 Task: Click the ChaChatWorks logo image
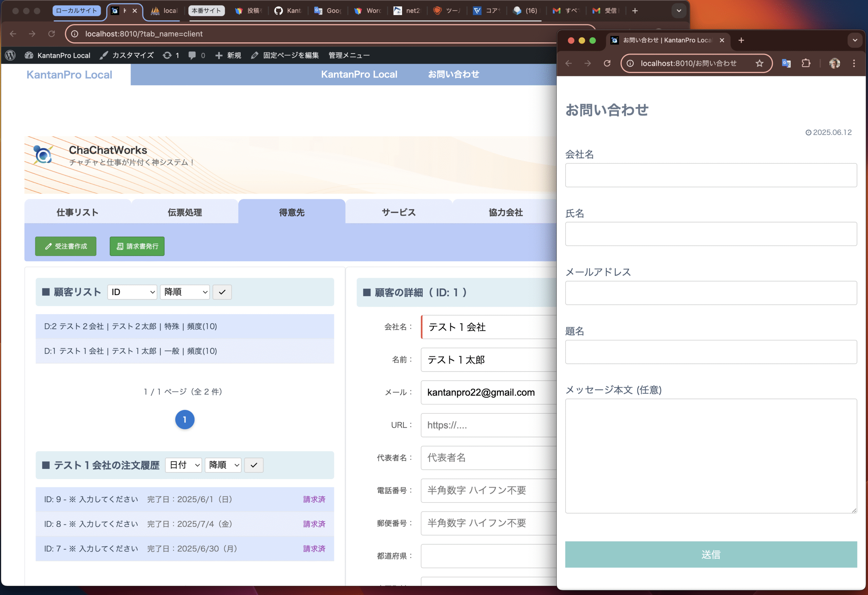(x=43, y=155)
